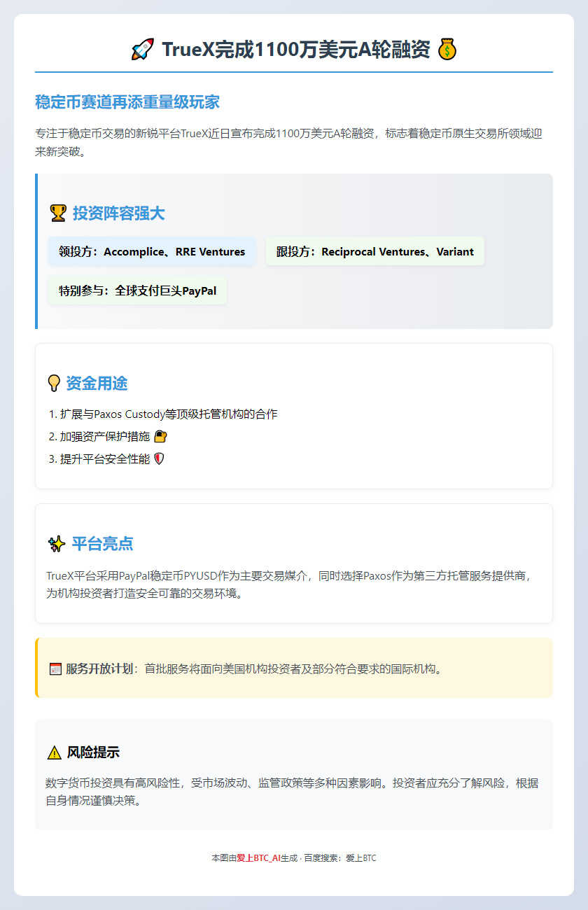Click the title text TrueX完成1100万美元A轮融资
The image size is (588, 910).
295,50
